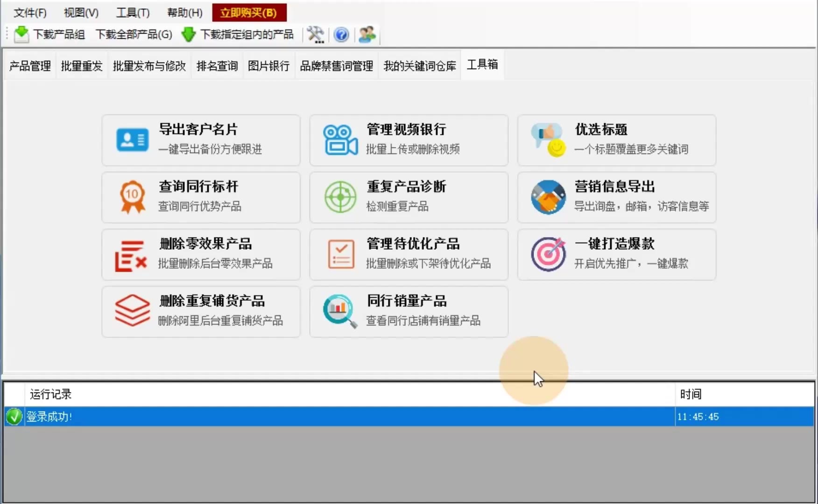This screenshot has width=818, height=504.
Task: Click the 下载产品组 download icon
Action: click(21, 34)
